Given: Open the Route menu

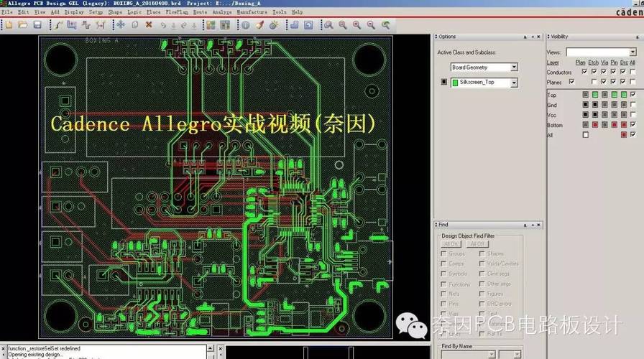Looking at the screenshot, I should pos(200,12).
